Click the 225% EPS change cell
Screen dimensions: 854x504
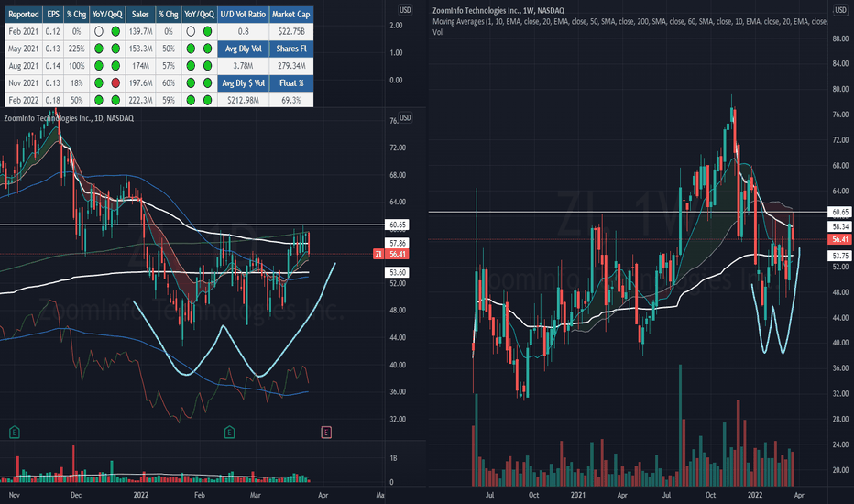coord(76,49)
